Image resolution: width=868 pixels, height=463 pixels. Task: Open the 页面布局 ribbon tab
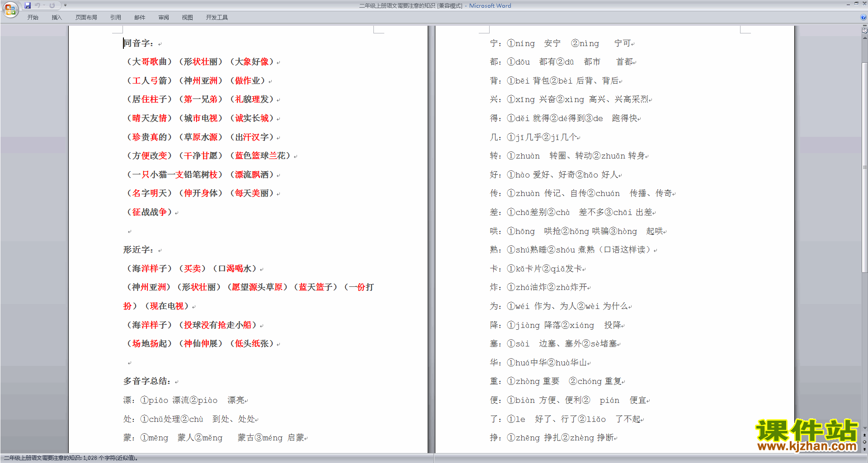click(x=86, y=17)
